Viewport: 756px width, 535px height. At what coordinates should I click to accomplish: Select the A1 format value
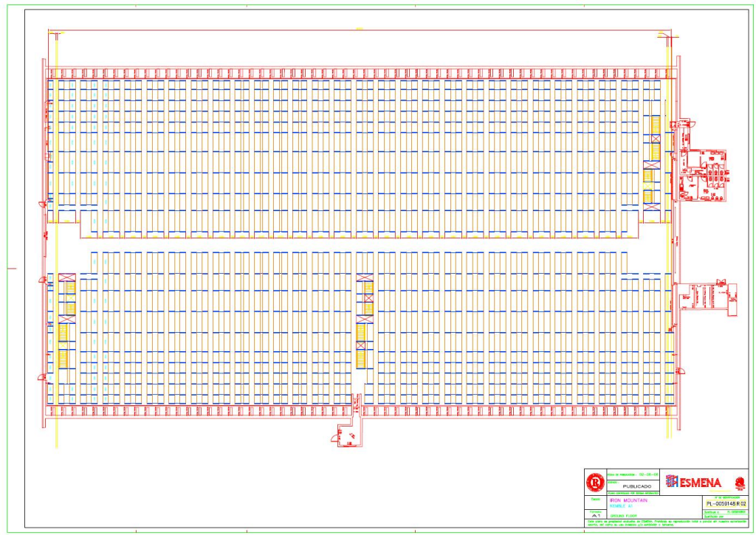point(596,516)
